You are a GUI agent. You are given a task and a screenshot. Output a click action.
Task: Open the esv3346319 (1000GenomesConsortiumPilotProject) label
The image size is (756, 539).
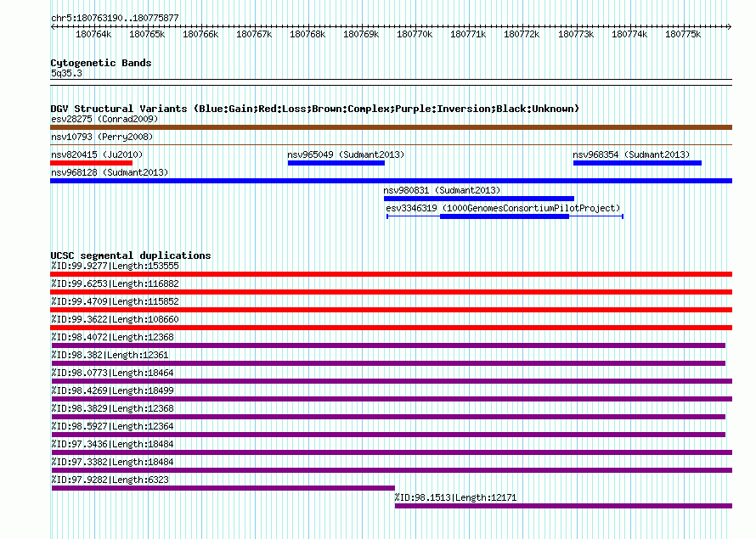pyautogui.click(x=503, y=208)
